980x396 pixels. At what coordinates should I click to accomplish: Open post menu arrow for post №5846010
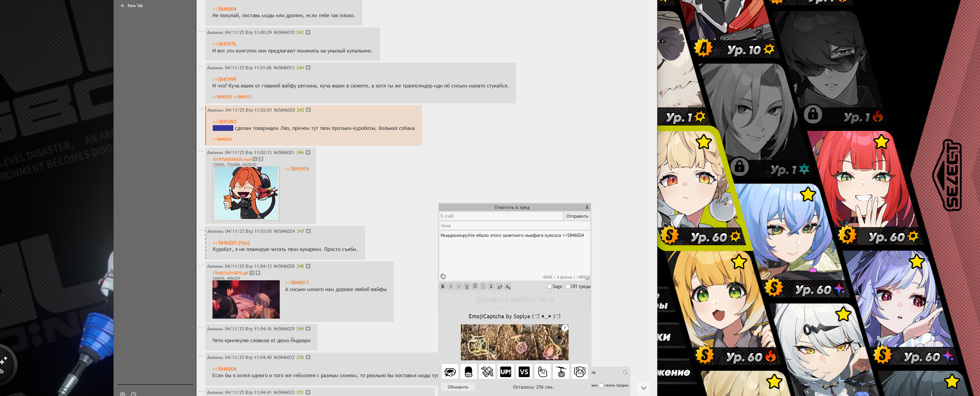point(308,32)
